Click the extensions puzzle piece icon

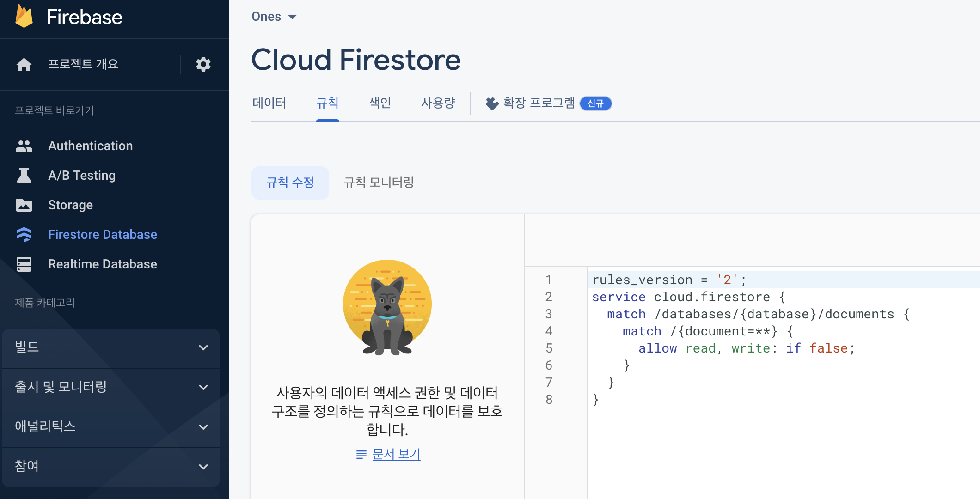click(x=492, y=103)
